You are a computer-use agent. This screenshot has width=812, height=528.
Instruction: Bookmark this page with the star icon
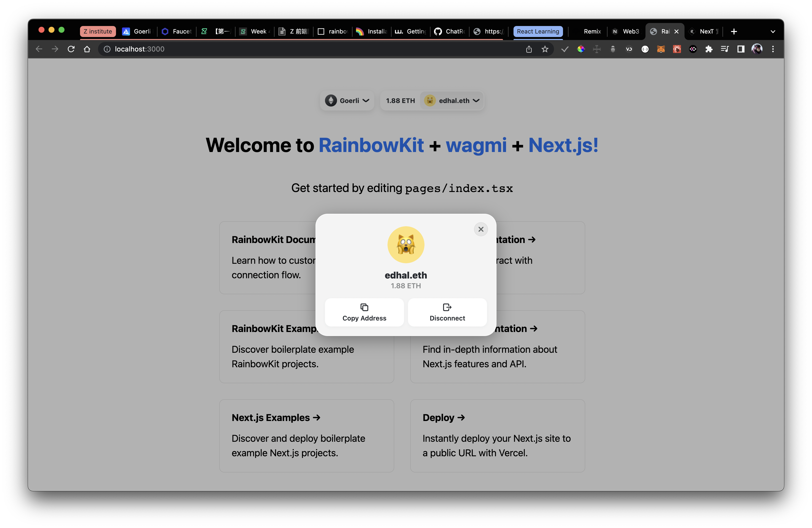pyautogui.click(x=545, y=49)
